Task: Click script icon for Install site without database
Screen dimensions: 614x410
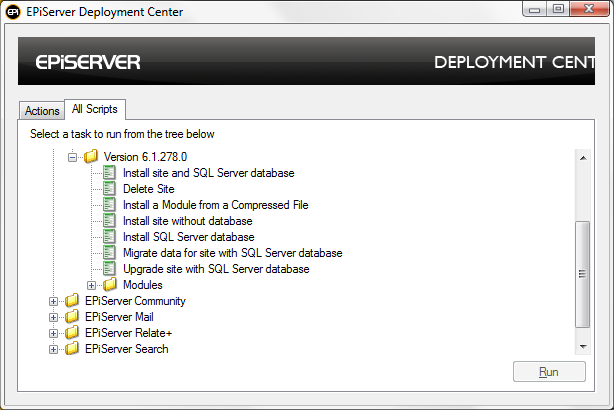Action: (x=110, y=221)
